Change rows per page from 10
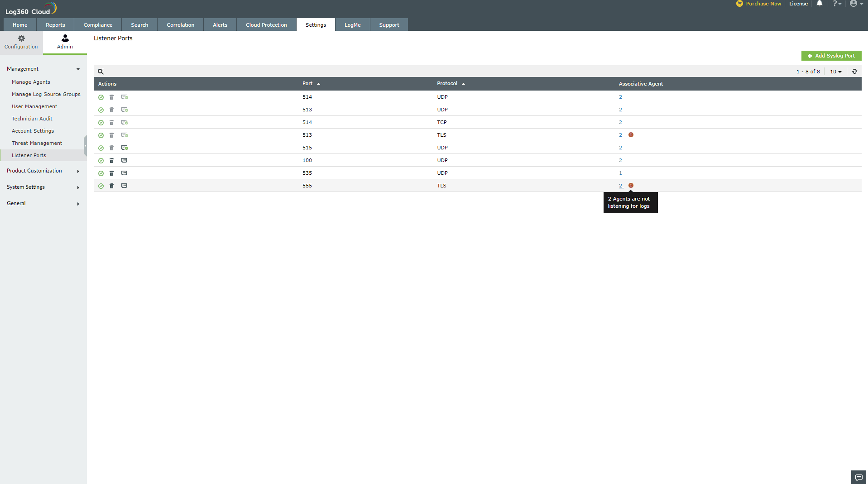Viewport: 868px width, 484px height. coord(835,72)
